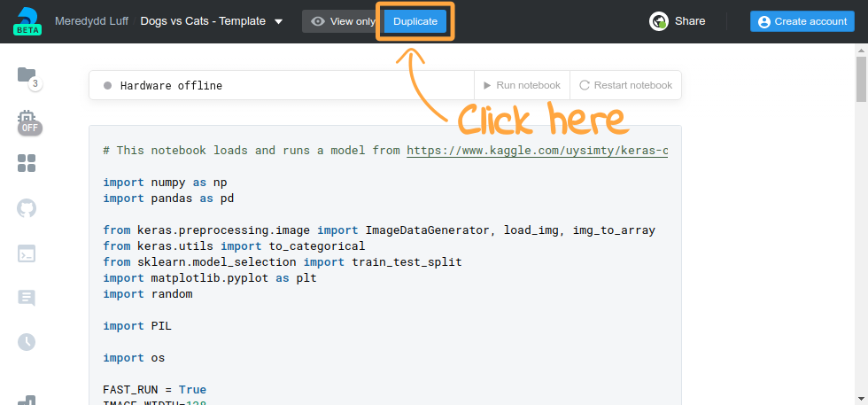
Task: Click the user icon in Create account
Action: coord(764,21)
